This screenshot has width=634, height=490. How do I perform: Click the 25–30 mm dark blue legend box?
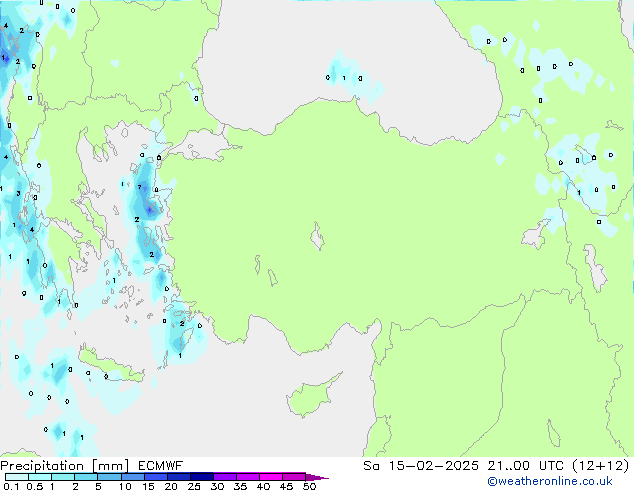[202, 477]
